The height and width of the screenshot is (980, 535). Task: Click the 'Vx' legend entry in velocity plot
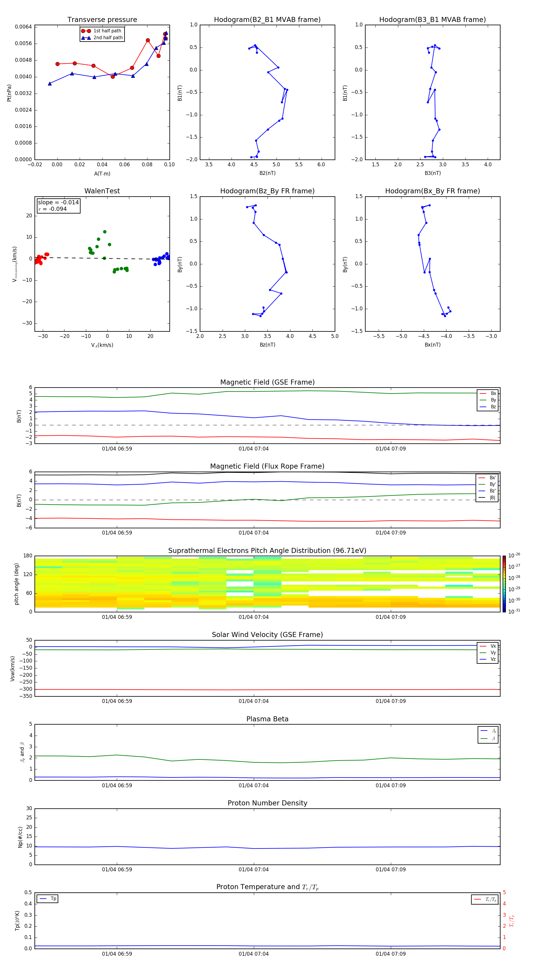(x=488, y=646)
